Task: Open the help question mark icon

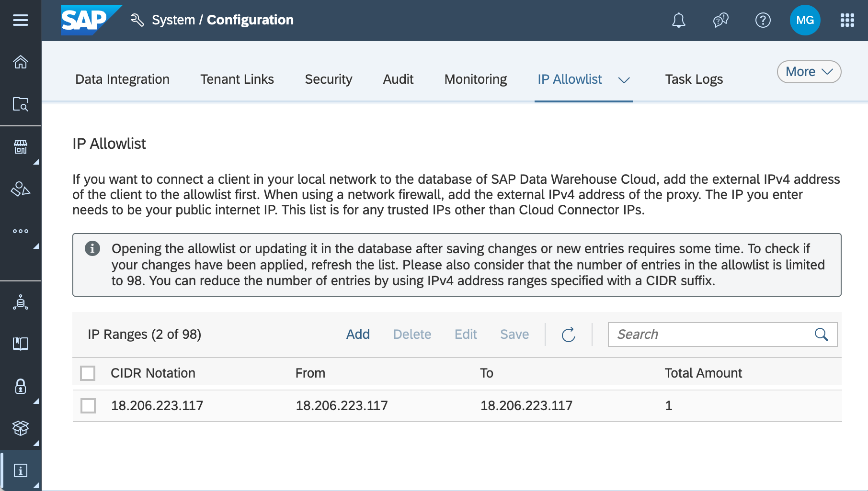Action: pyautogui.click(x=763, y=20)
